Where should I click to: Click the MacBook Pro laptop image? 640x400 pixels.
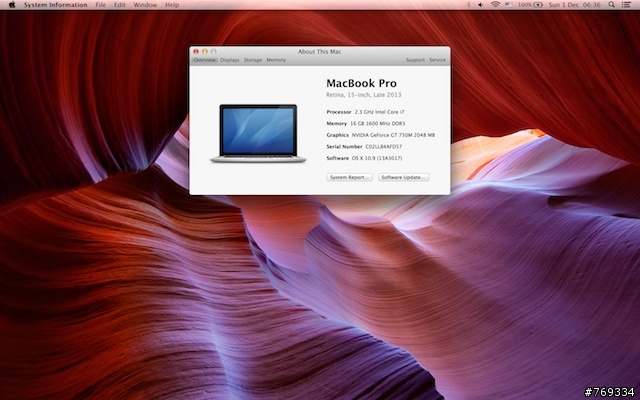(258, 133)
